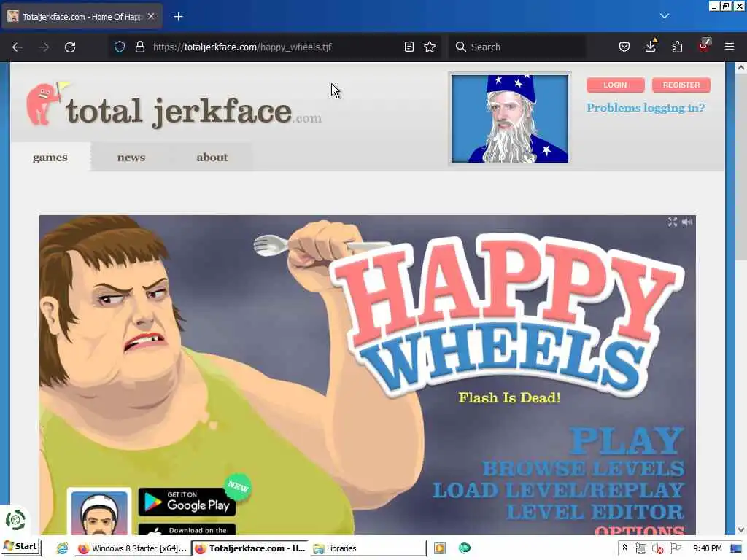Screen dimensions: 747x560
Task: Click the Get it on Google Play badge
Action: (x=187, y=502)
